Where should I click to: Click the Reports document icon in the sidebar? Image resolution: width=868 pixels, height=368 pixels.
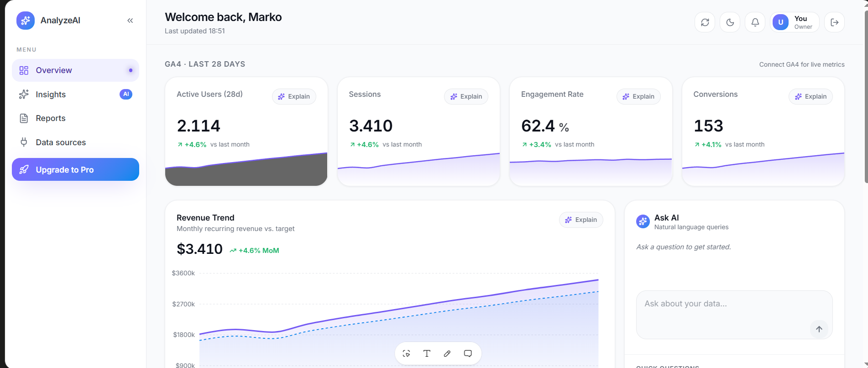pos(24,118)
